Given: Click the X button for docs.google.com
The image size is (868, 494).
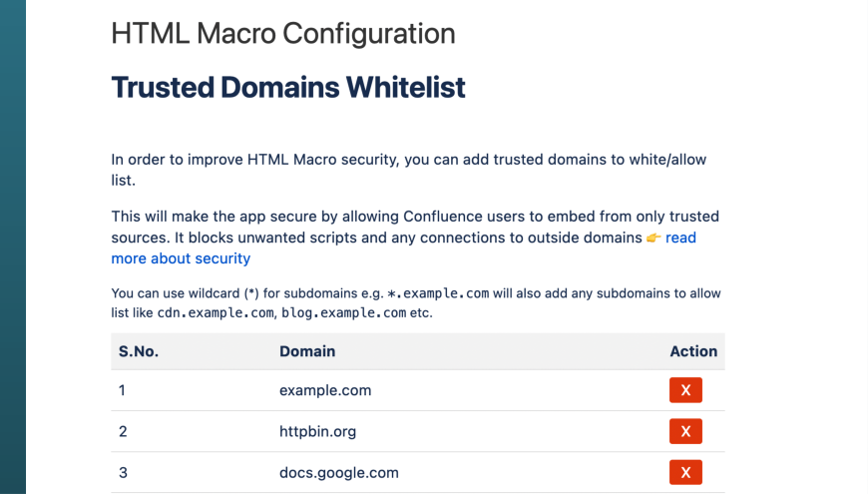Looking at the screenshot, I should [x=685, y=472].
